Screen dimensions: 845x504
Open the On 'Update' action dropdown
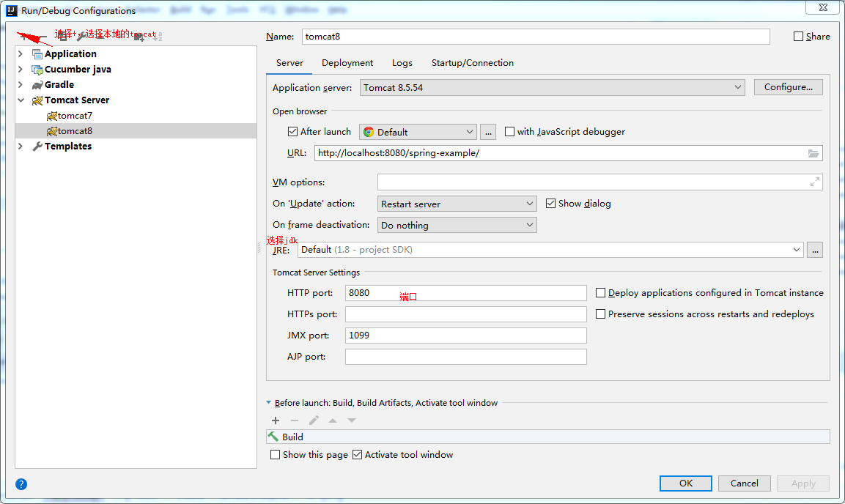[457, 204]
